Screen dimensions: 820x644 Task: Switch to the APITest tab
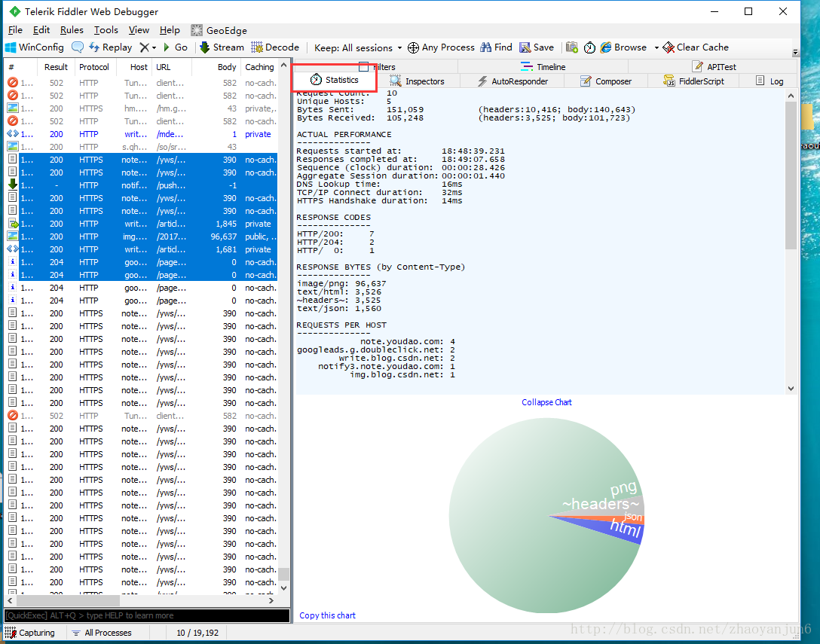[x=713, y=67]
